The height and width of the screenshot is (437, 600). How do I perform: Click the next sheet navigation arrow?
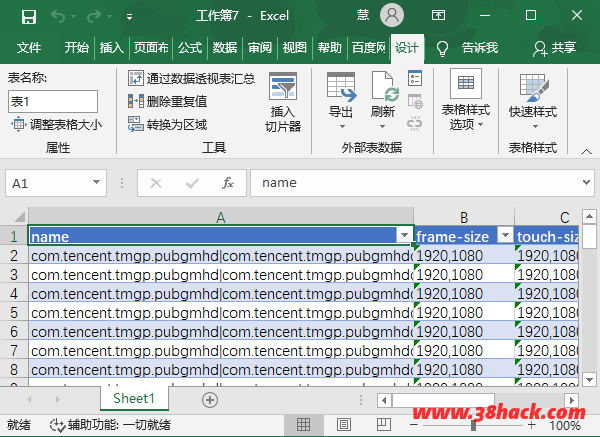(57, 399)
